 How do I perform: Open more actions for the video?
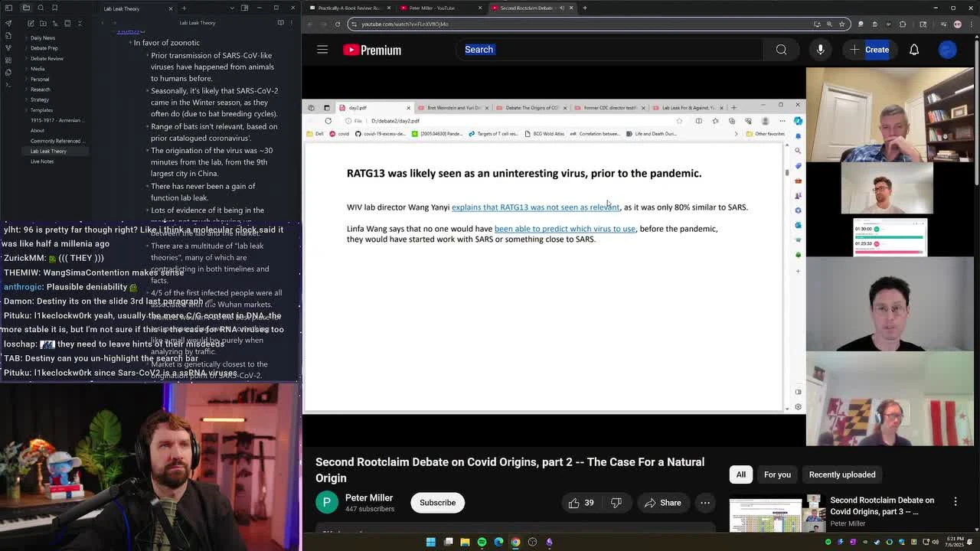tap(705, 503)
